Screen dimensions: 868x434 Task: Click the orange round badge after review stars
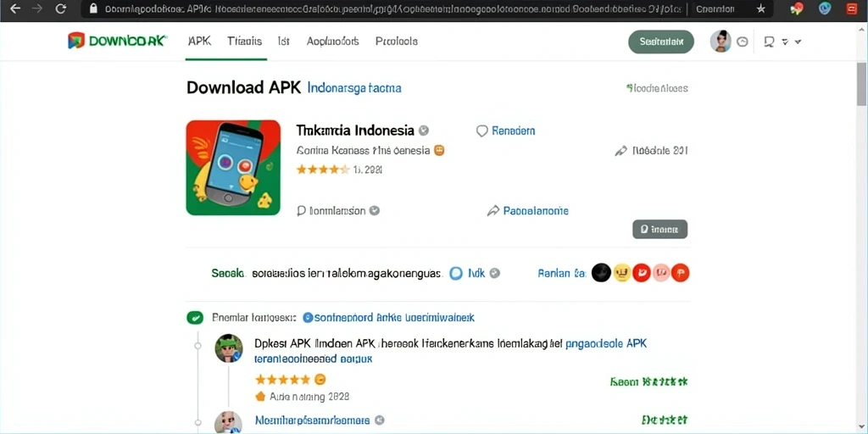pos(320,380)
